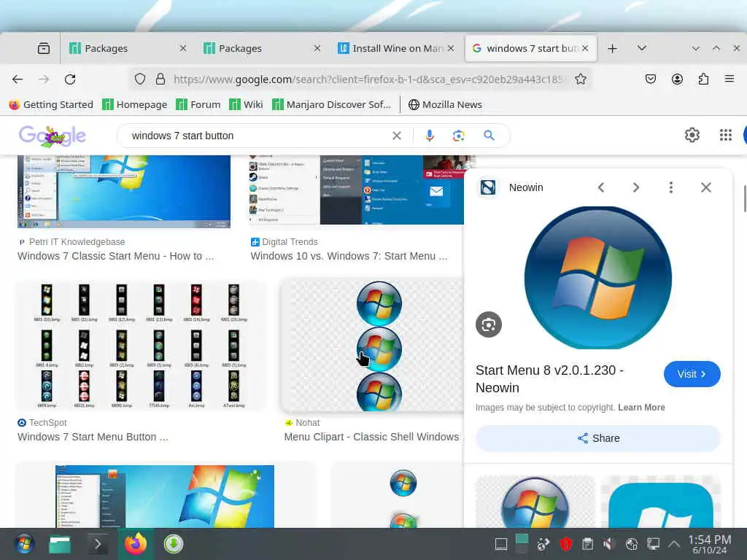Image resolution: width=747 pixels, height=560 pixels.
Task: Open the Petri IT Knowledgebase image result
Action: pos(124,192)
